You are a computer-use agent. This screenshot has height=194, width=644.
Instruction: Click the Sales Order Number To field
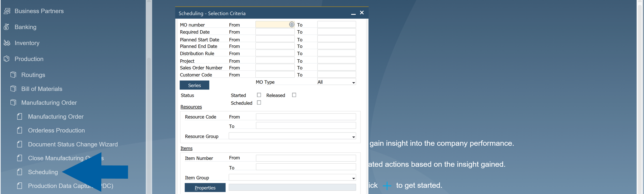pyautogui.click(x=337, y=67)
